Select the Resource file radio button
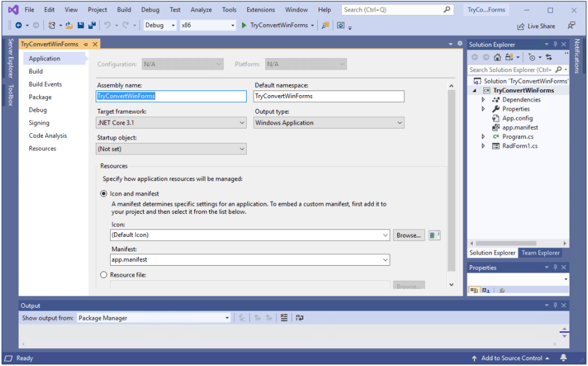Screen dimensions: 588x366 pyautogui.click(x=103, y=275)
